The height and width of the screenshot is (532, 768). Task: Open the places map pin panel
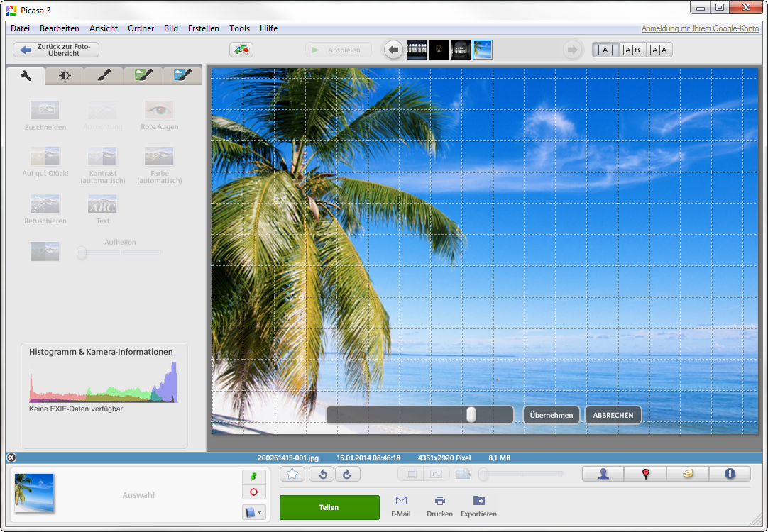point(645,475)
